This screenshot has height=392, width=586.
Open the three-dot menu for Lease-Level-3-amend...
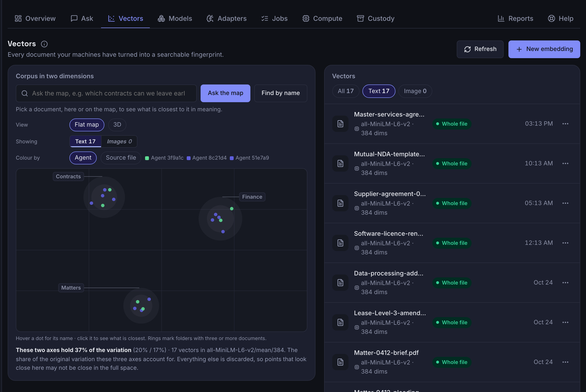click(x=565, y=323)
